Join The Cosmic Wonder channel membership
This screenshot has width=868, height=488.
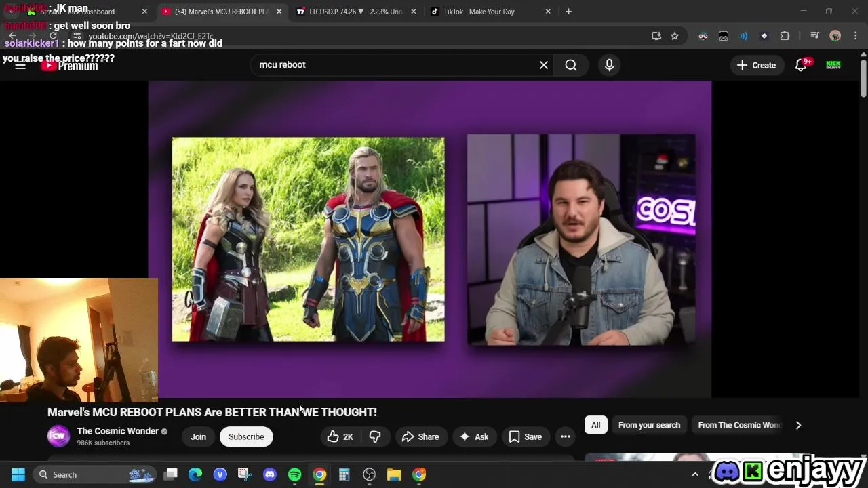pyautogui.click(x=198, y=437)
